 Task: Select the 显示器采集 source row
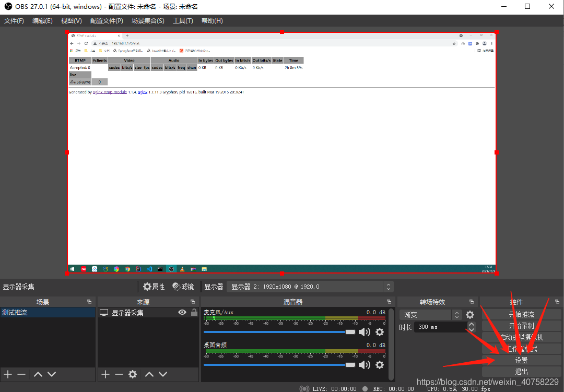[148, 313]
